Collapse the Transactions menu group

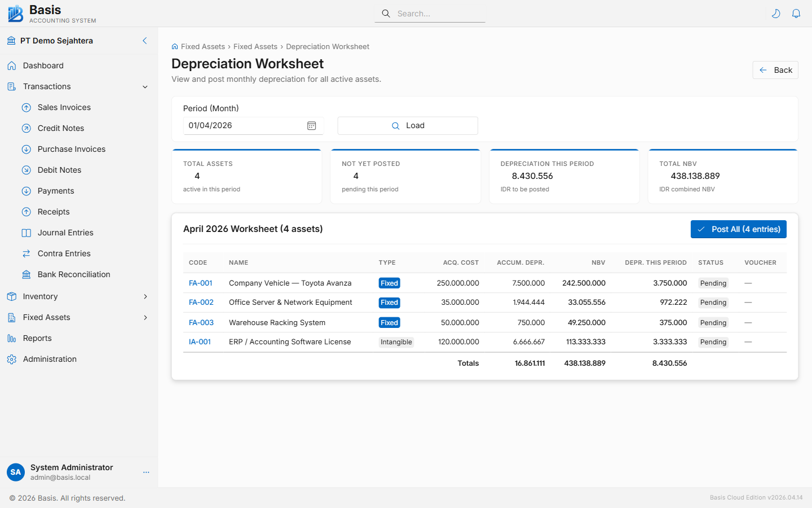(145, 87)
